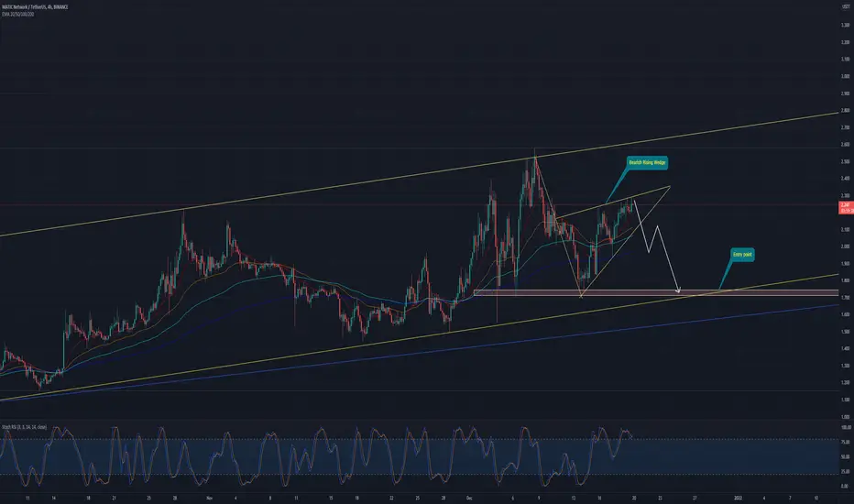Click the 100.00 level on the Stoch RSI scale
854x504 pixels.
(846, 428)
